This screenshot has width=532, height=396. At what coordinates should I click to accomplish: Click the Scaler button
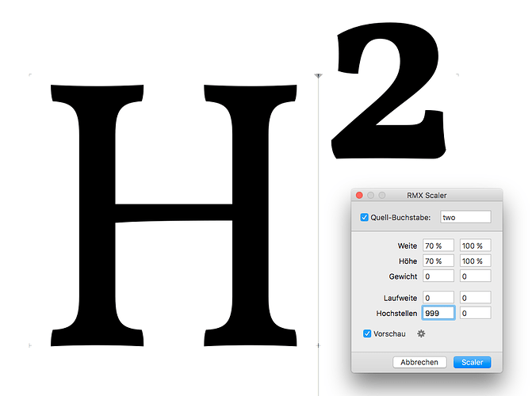[473, 362]
